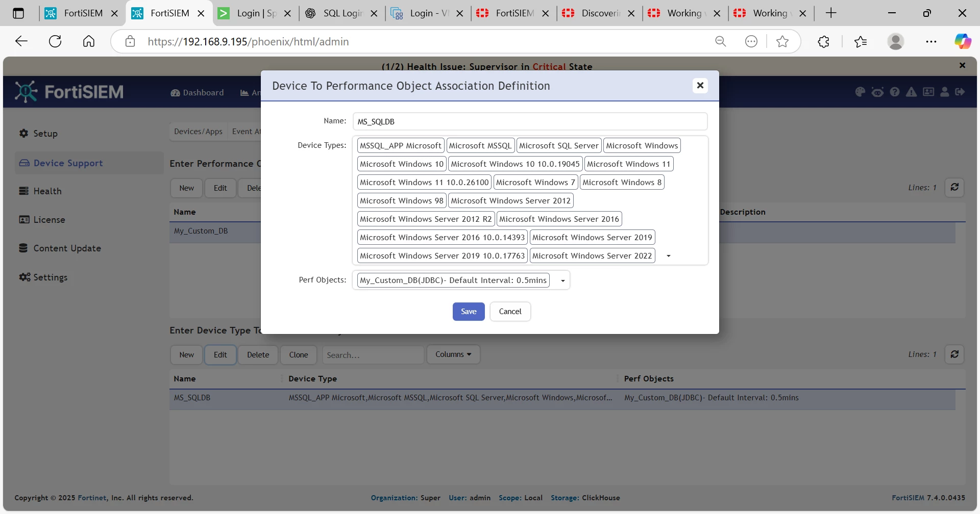Viewport: 980px width, 514px height.
Task: Click the Search box in the association toolbar
Action: 373,355
